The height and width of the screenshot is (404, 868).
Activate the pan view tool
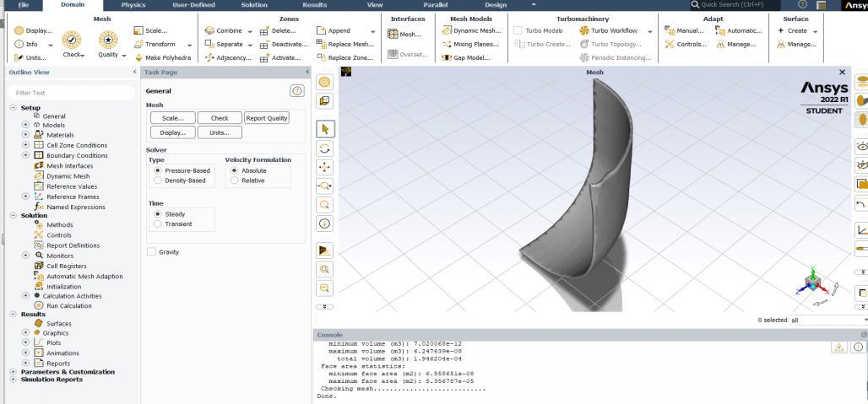coord(325,167)
